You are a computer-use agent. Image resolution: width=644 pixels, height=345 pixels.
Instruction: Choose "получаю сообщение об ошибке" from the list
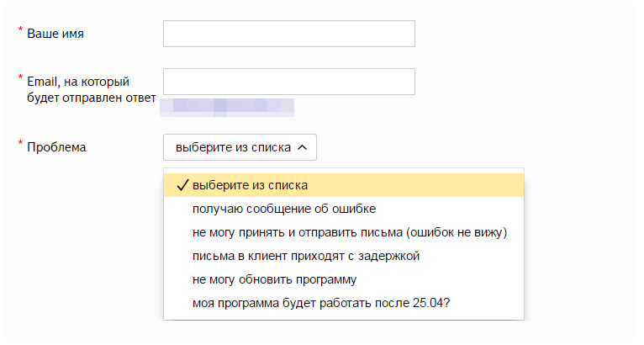click(283, 209)
